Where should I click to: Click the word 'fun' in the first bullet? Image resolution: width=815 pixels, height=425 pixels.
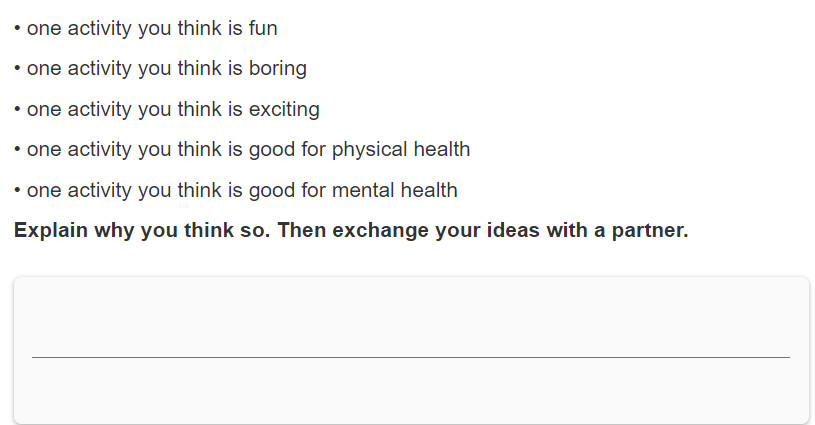(263, 29)
